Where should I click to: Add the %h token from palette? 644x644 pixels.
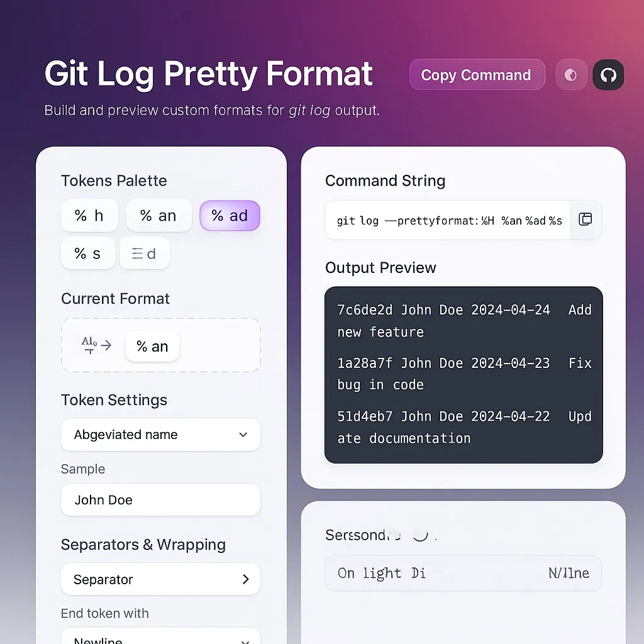click(90, 216)
